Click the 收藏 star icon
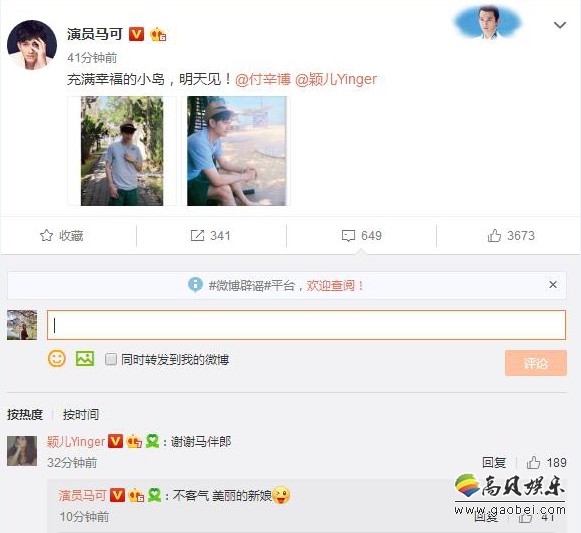The width and height of the screenshot is (581, 533). (x=46, y=235)
